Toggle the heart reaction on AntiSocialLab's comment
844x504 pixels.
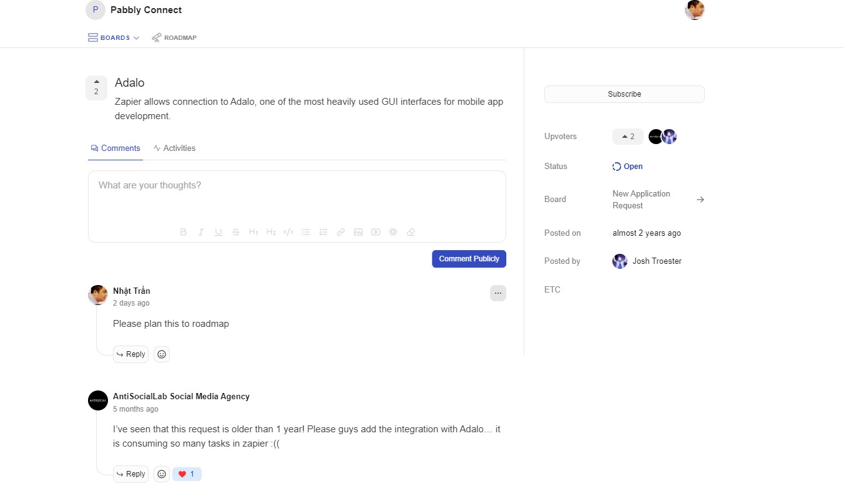pyautogui.click(x=187, y=474)
